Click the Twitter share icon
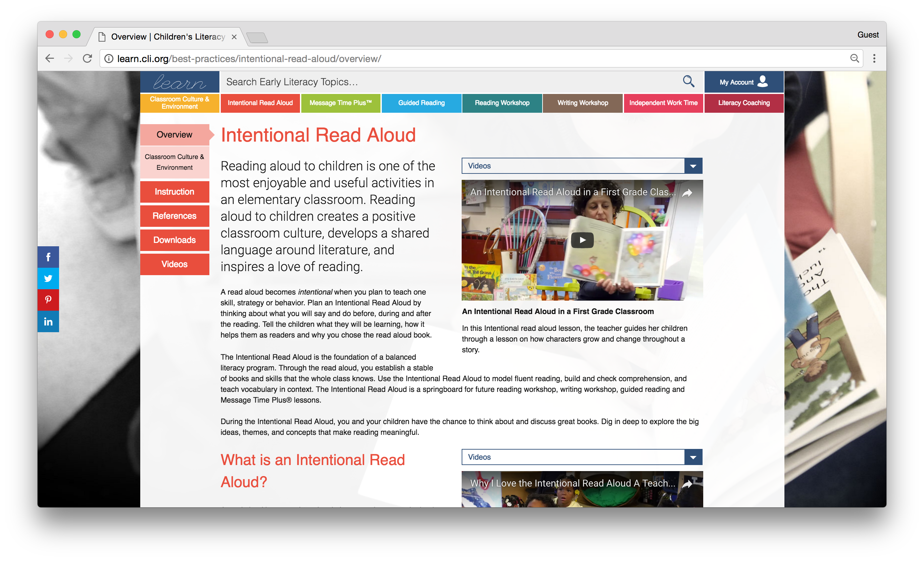The image size is (924, 561). click(x=48, y=278)
